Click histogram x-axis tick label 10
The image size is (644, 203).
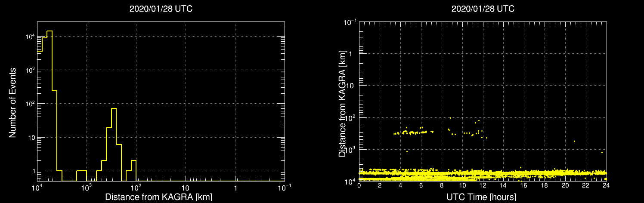[x=186, y=188]
